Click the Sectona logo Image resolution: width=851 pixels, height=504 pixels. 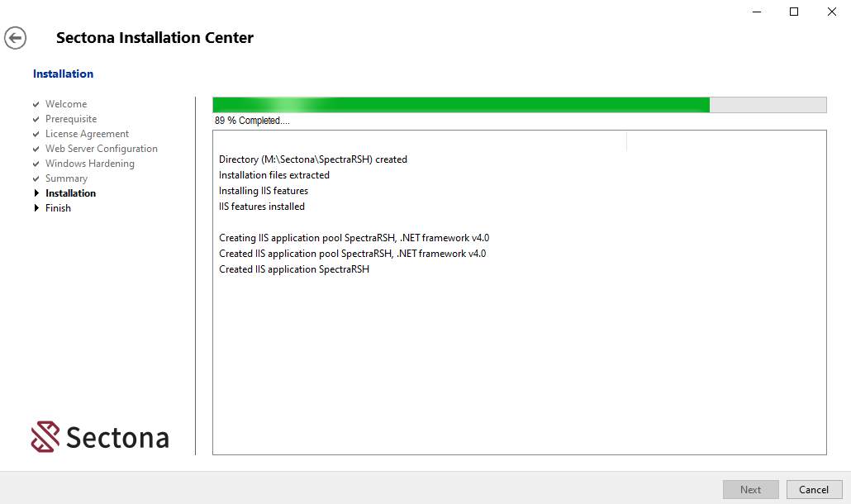pyautogui.click(x=100, y=437)
